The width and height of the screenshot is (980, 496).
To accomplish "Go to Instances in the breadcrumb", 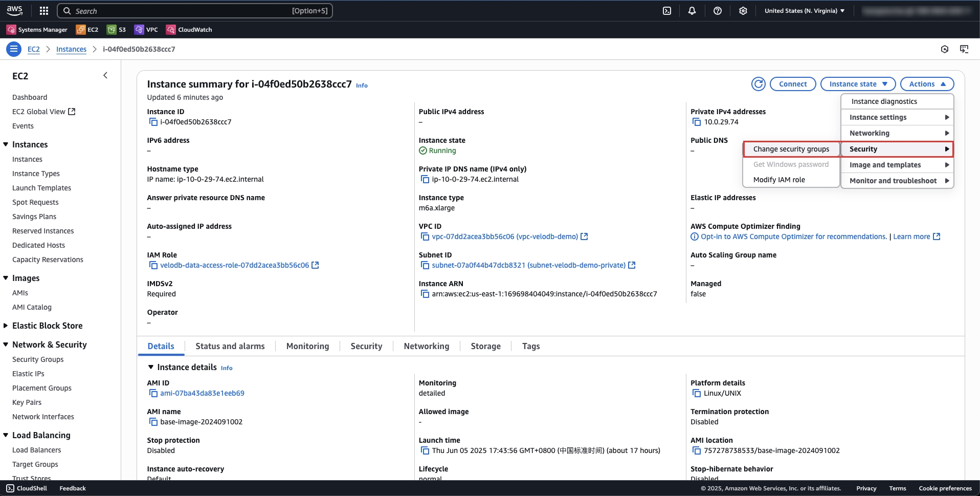I will click(x=71, y=49).
